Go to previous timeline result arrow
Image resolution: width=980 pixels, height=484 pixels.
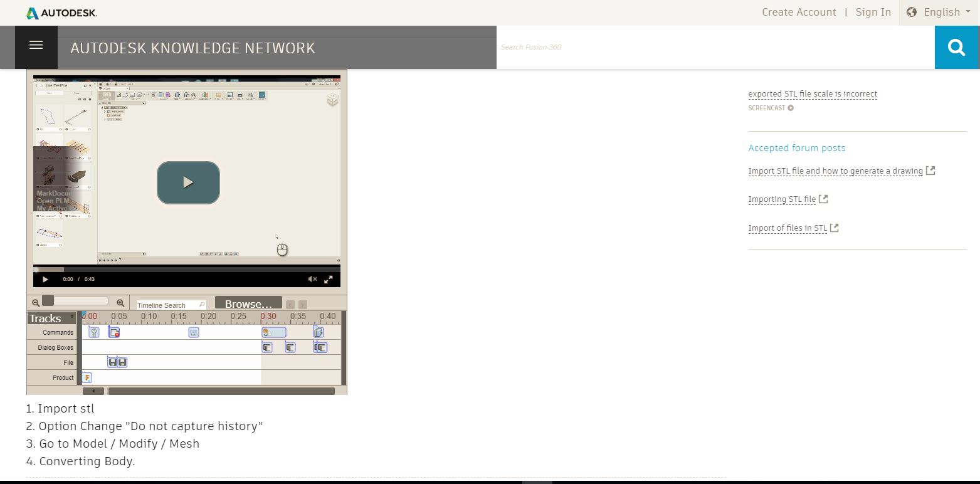click(290, 305)
